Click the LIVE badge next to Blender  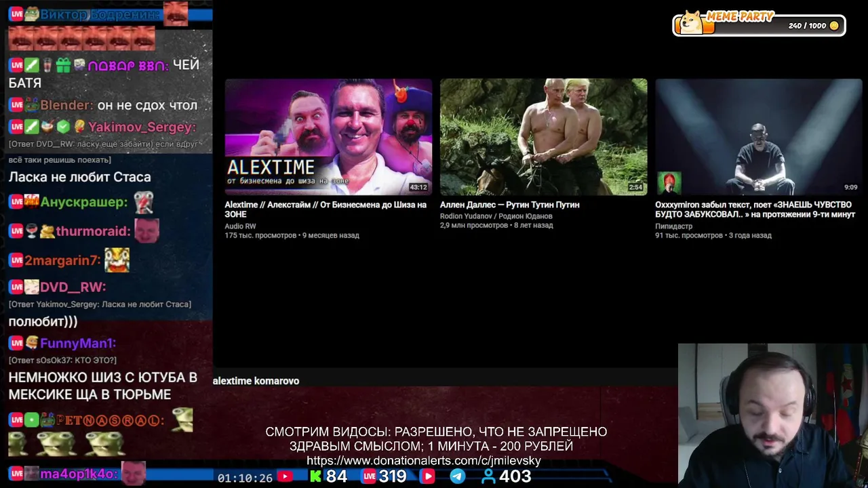[x=16, y=105]
